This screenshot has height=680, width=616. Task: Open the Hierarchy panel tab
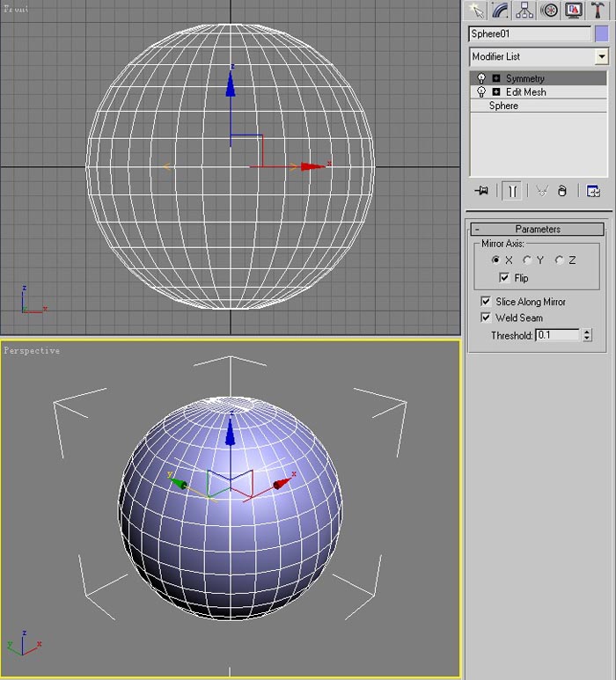[524, 11]
